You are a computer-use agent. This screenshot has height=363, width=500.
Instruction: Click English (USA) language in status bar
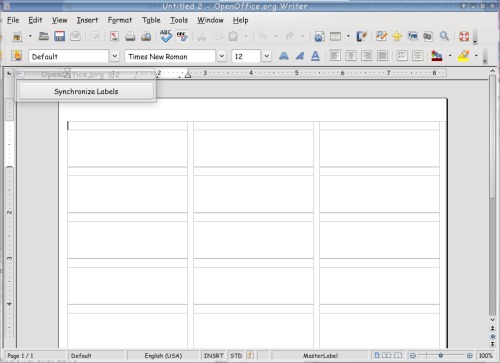pyautogui.click(x=163, y=356)
